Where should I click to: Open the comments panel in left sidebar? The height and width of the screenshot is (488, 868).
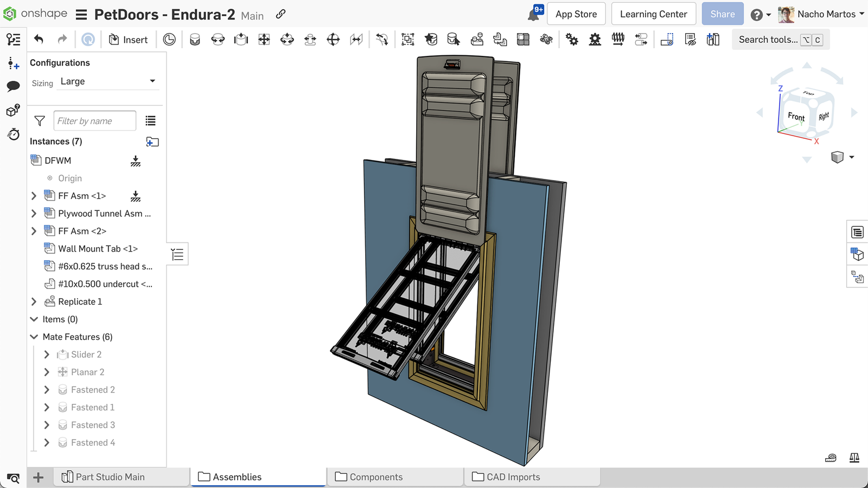click(13, 86)
